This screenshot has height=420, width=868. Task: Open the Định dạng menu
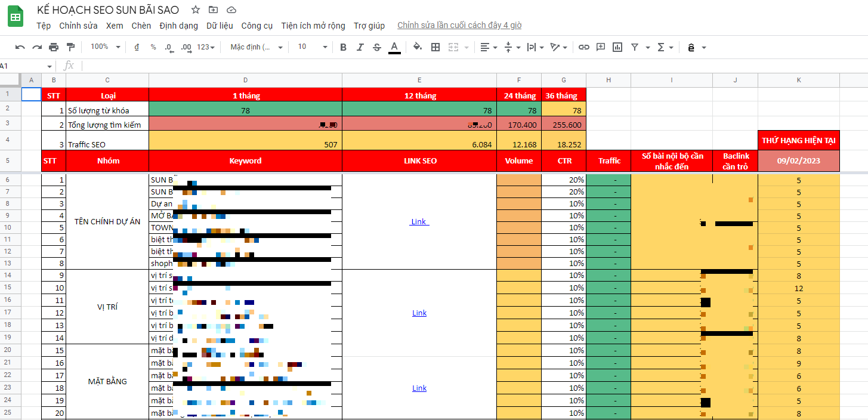coord(178,26)
